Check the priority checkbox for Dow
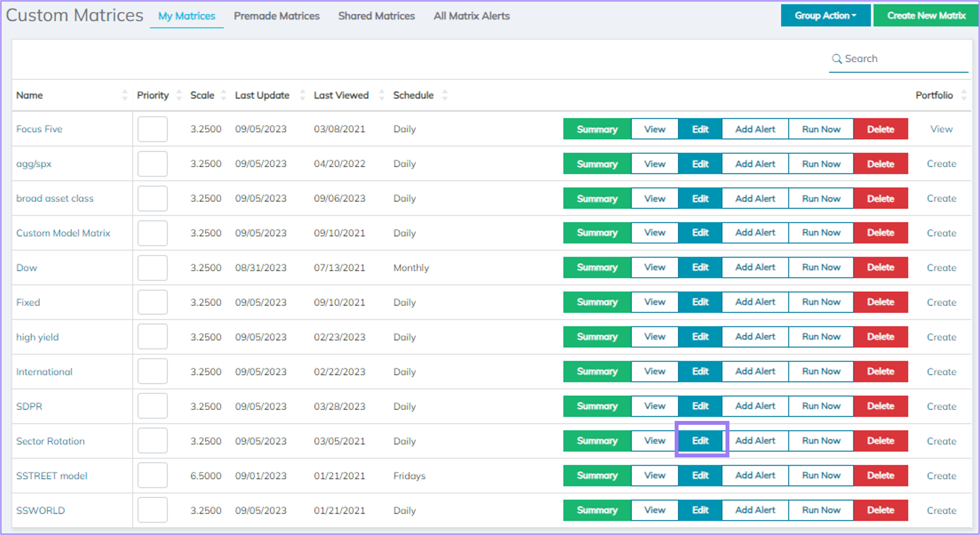The image size is (980, 535). [152, 267]
